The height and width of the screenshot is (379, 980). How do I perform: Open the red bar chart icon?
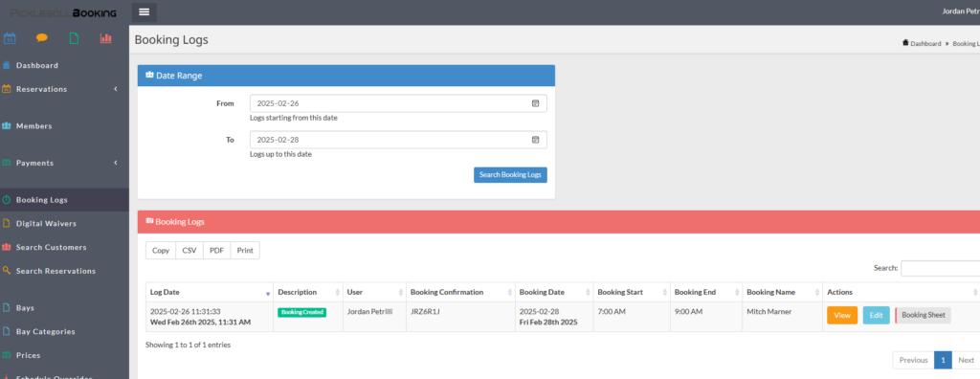tap(105, 38)
